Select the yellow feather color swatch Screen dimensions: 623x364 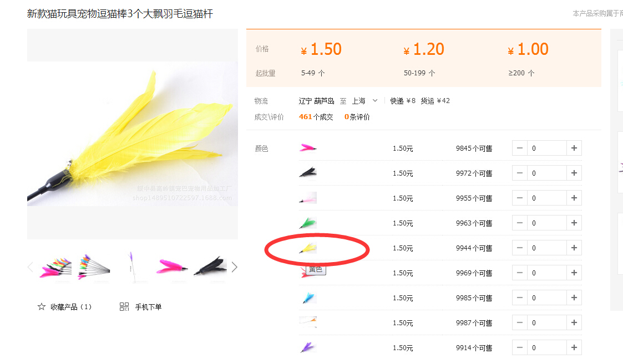(308, 248)
